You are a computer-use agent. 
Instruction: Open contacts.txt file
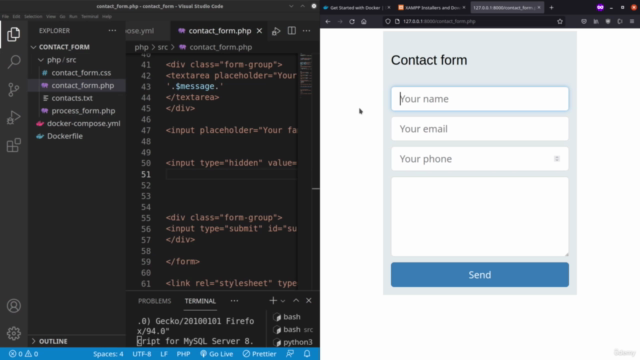click(x=72, y=98)
